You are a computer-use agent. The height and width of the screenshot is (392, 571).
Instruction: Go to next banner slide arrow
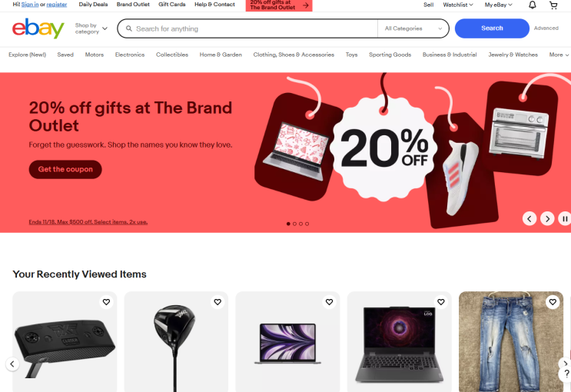click(x=547, y=218)
